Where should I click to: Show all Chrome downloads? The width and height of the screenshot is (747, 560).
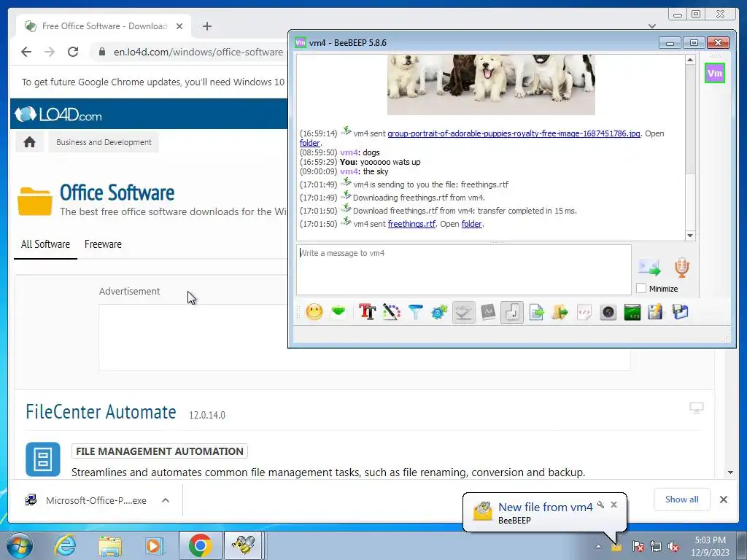tap(682, 499)
